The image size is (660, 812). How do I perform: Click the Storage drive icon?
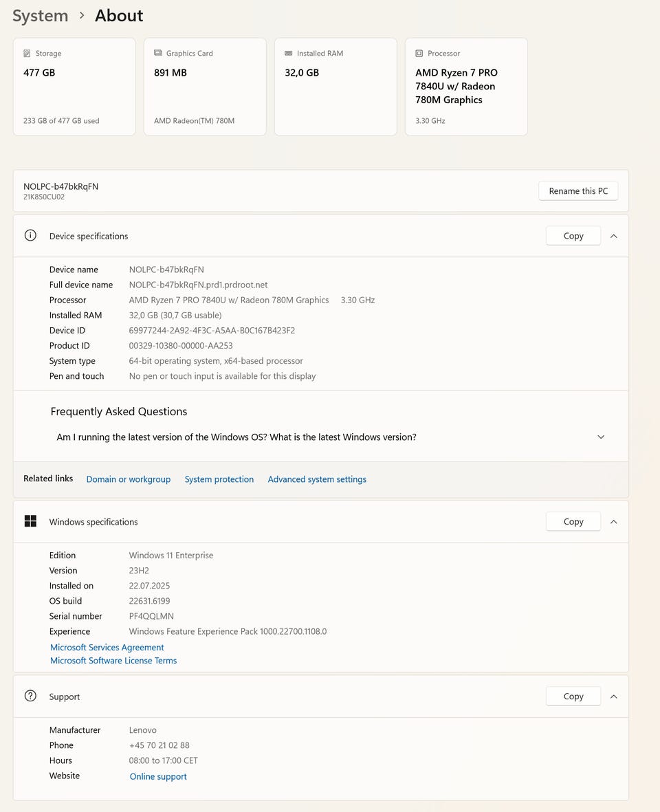coord(27,53)
